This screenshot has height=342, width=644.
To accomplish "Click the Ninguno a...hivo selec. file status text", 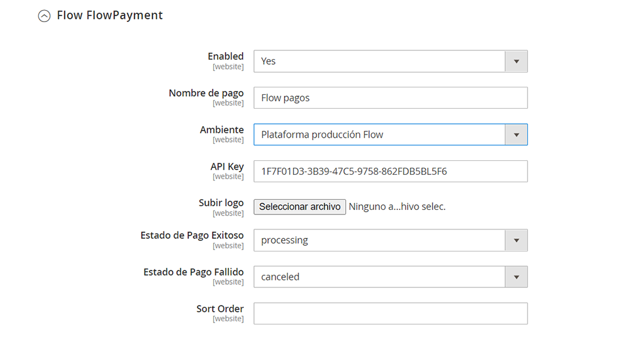I will (397, 206).
